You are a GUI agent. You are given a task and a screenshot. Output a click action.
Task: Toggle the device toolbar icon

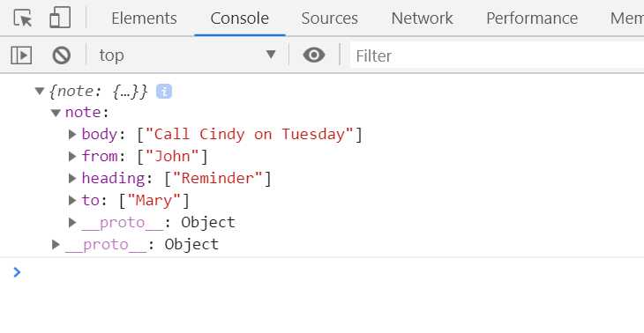click(x=60, y=18)
